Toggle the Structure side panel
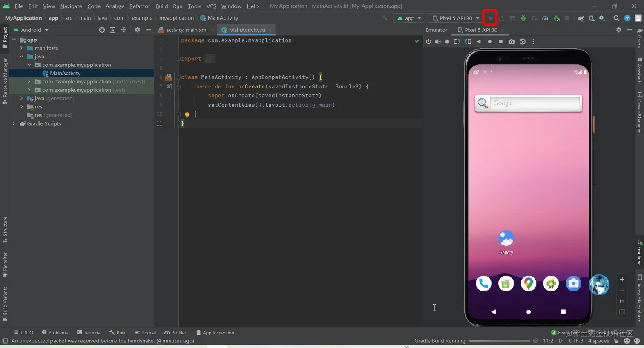 [5, 230]
